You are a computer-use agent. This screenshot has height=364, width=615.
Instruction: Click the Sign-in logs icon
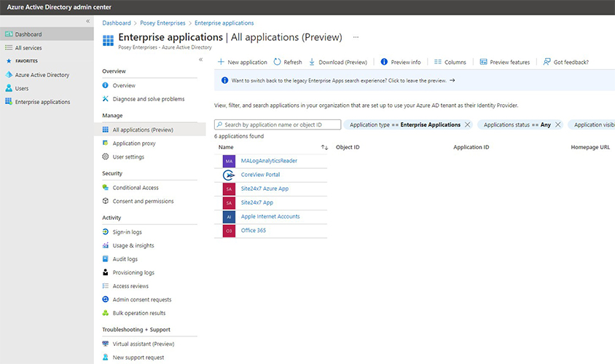tap(105, 232)
